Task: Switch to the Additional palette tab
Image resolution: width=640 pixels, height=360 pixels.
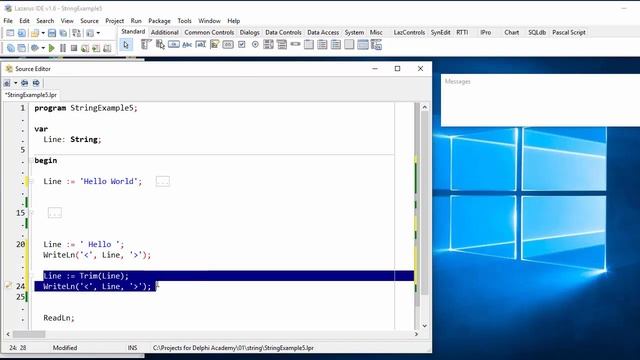Action: 164,32
